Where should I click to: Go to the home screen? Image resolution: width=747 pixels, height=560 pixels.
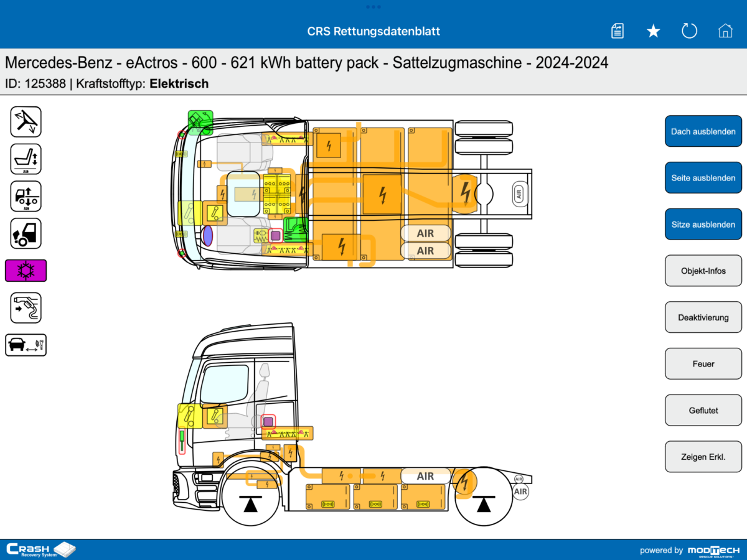(725, 31)
